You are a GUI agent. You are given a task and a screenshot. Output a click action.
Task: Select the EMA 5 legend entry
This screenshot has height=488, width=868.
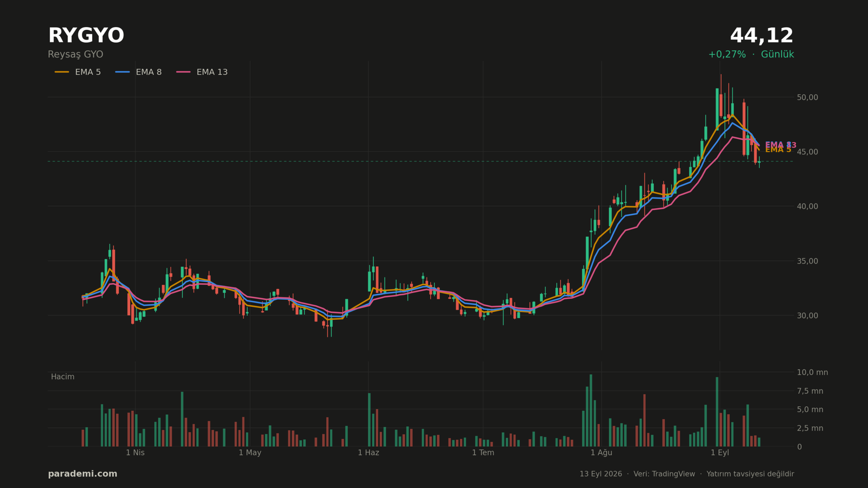[78, 72]
